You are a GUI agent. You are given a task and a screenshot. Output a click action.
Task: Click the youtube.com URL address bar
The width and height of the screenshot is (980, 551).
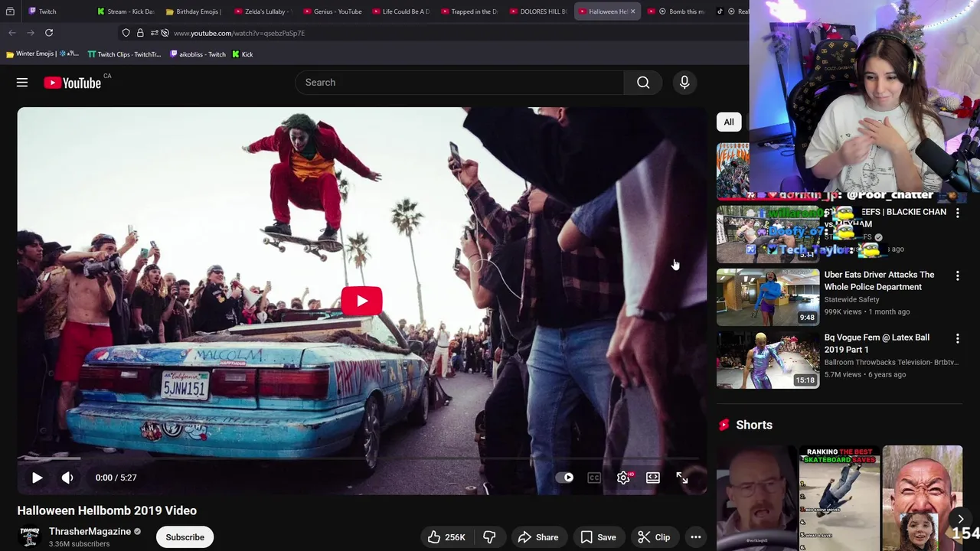click(239, 33)
